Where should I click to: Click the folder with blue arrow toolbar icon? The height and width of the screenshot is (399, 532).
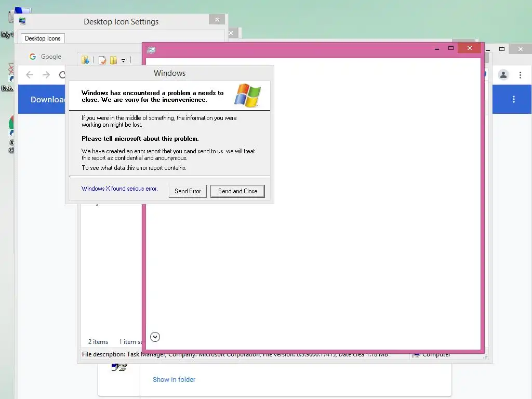pos(85,60)
